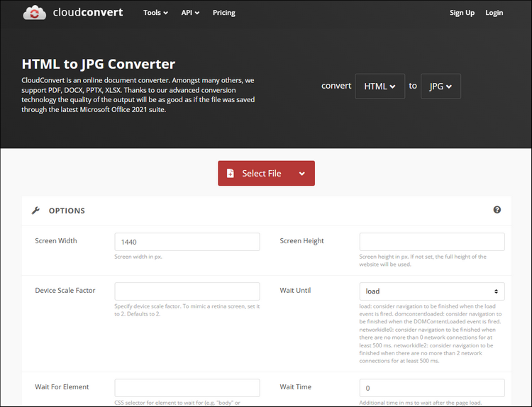The image size is (532, 407).
Task: Focus the Wait Time input field
Action: click(432, 388)
